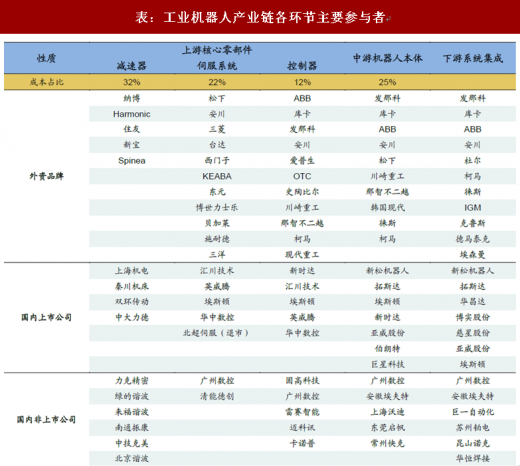Click the 博世力士乐 cell

217,207
